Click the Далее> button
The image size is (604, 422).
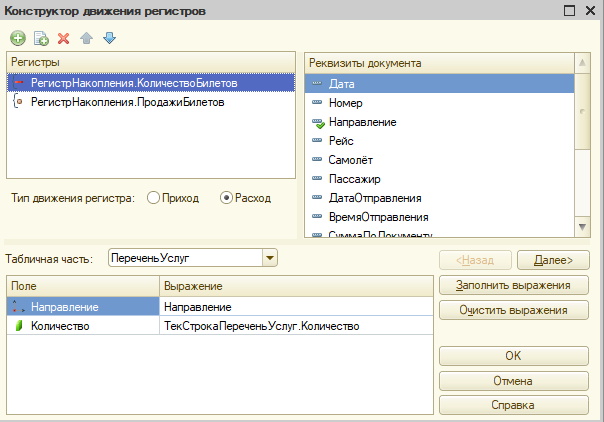(x=553, y=260)
